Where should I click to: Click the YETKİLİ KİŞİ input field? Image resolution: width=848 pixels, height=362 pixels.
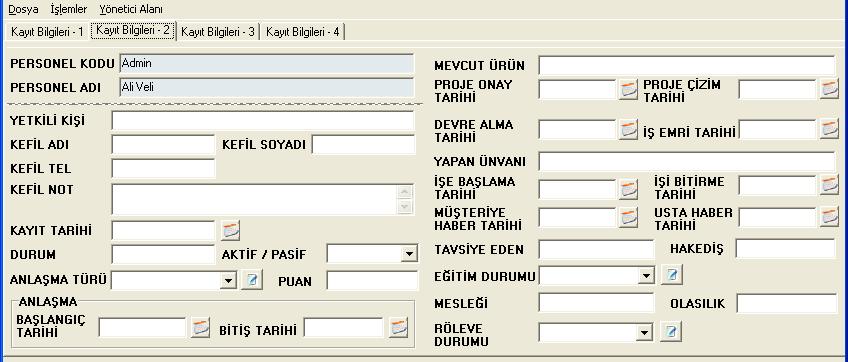coord(263,121)
